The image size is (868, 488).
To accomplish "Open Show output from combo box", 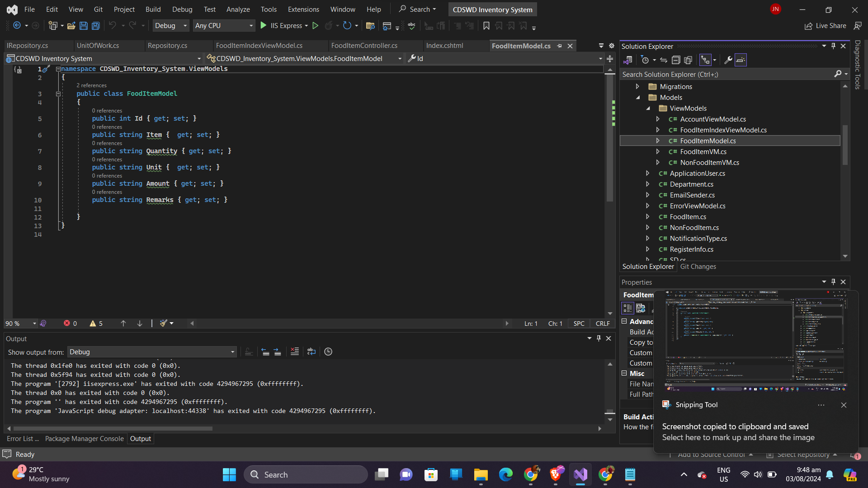I will coord(152,352).
